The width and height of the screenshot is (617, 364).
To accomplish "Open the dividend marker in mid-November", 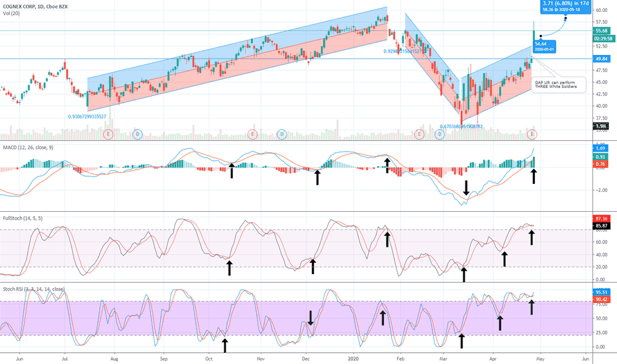I will tap(281, 134).
